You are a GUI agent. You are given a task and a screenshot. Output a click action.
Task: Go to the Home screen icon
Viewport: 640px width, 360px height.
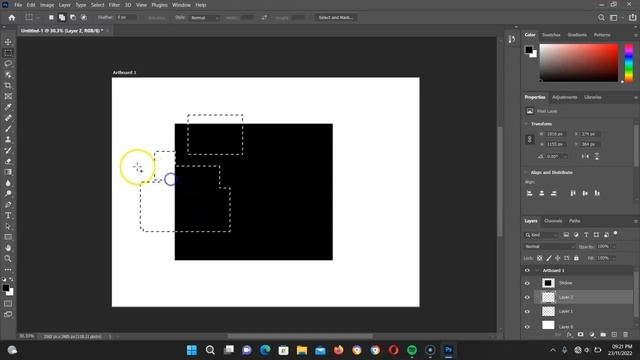[12, 18]
